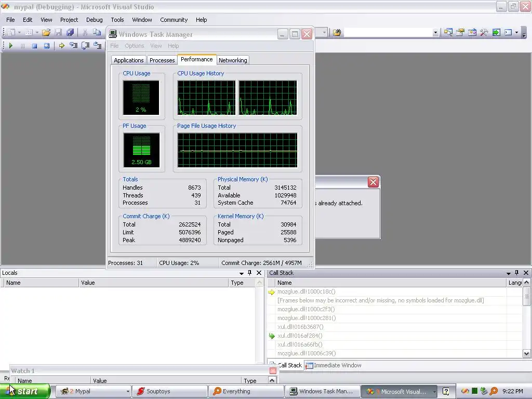Open the Call Stack window position dropdown
Image resolution: width=532 pixels, height=399 pixels.
(508, 273)
